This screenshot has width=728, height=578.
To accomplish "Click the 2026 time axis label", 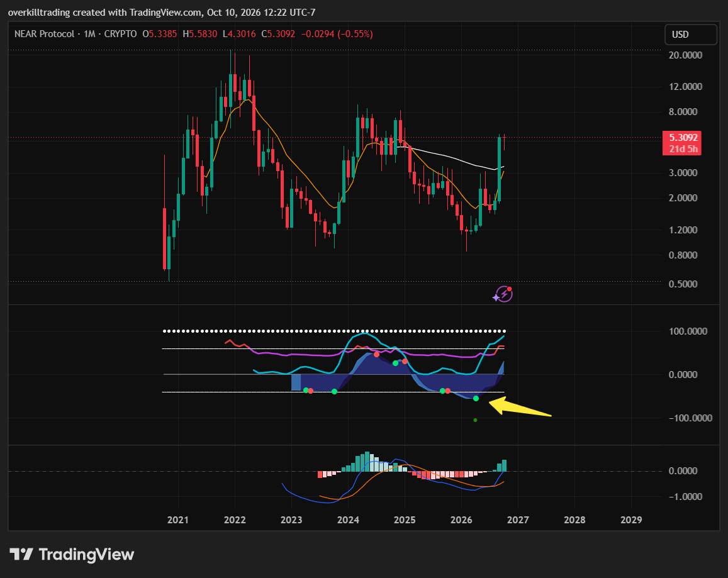I will click(461, 520).
